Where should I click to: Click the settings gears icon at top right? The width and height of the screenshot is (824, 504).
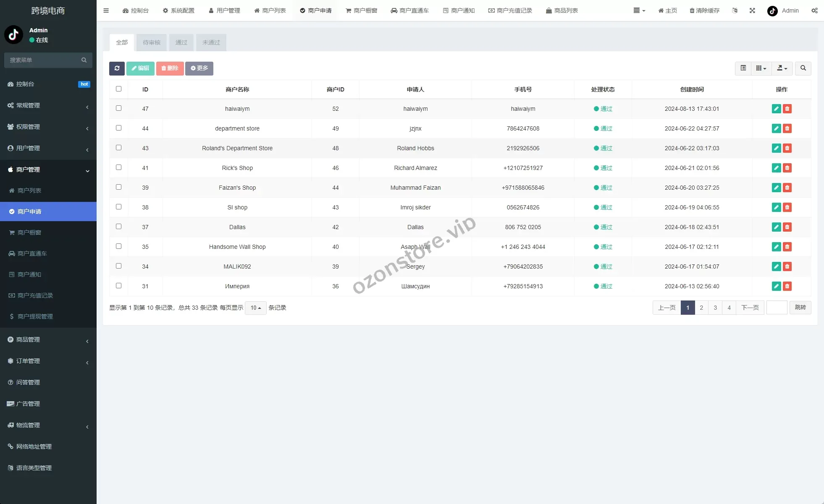click(x=814, y=10)
